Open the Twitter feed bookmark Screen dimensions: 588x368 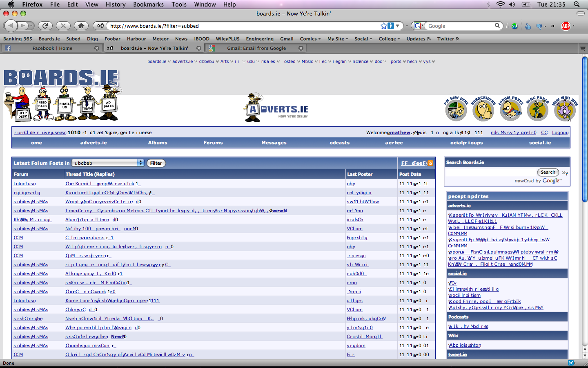[448, 39]
